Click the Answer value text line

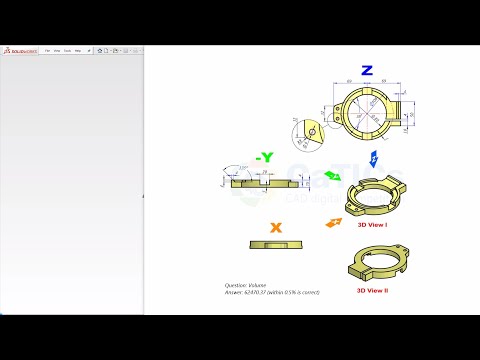(x=272, y=292)
